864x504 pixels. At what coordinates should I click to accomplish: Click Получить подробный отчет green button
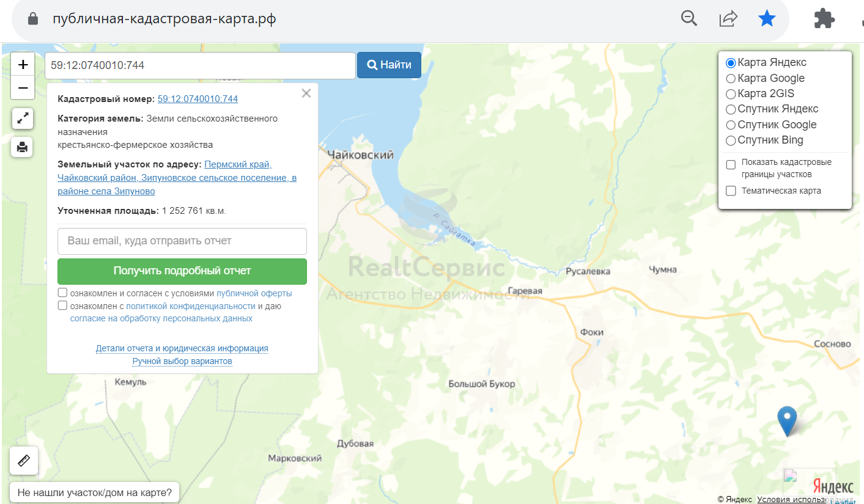182,271
